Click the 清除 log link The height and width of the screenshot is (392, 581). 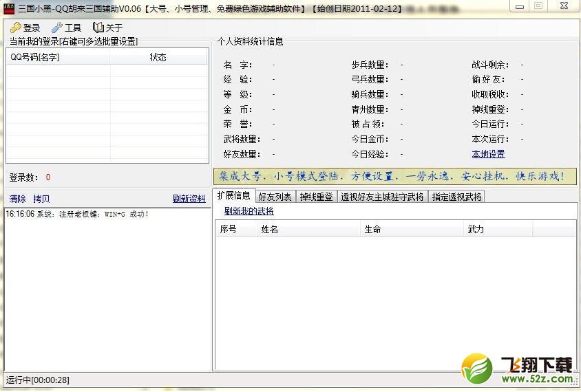17,199
